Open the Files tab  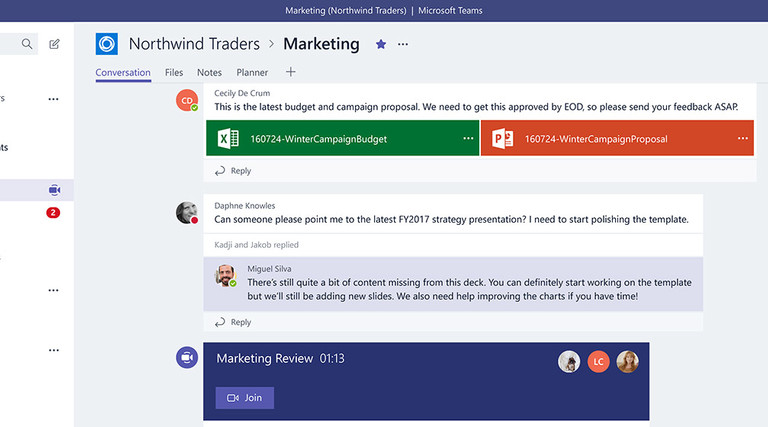click(x=174, y=72)
